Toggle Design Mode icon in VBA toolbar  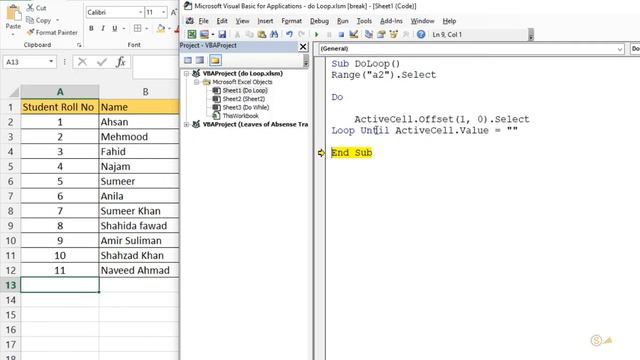click(353, 35)
